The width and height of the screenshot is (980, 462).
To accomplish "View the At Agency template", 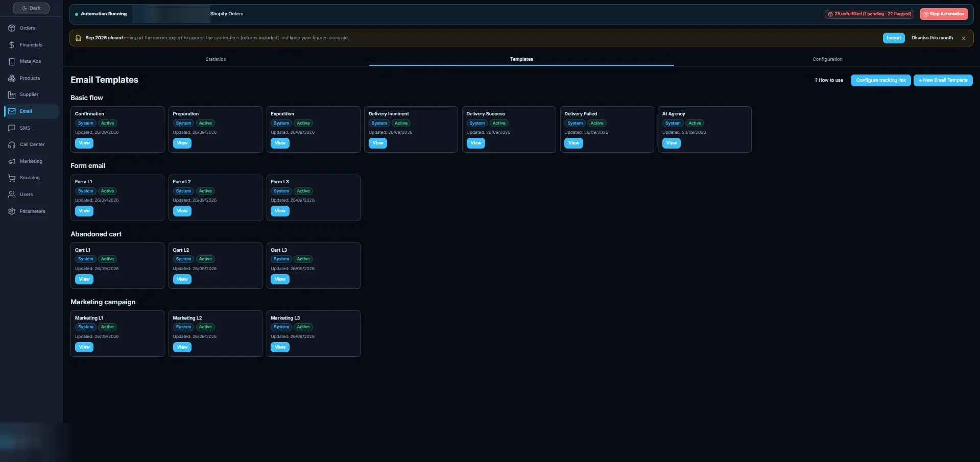I will click(672, 143).
